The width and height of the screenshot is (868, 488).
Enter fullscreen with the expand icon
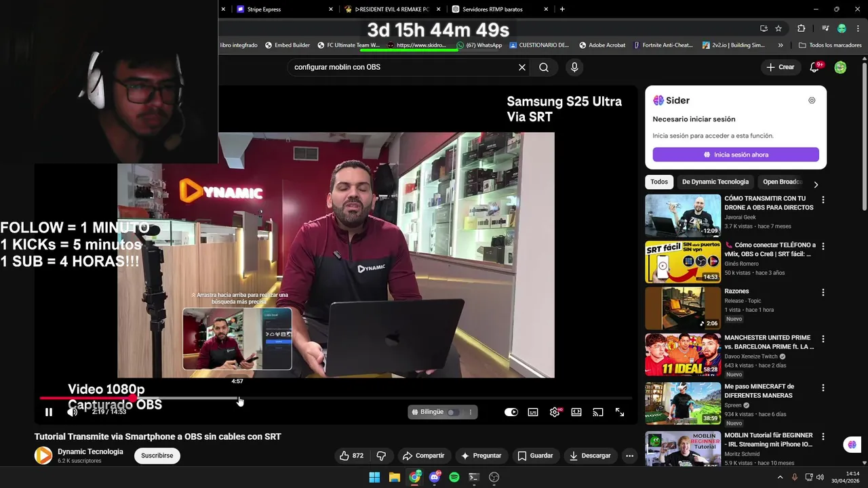tap(620, 412)
